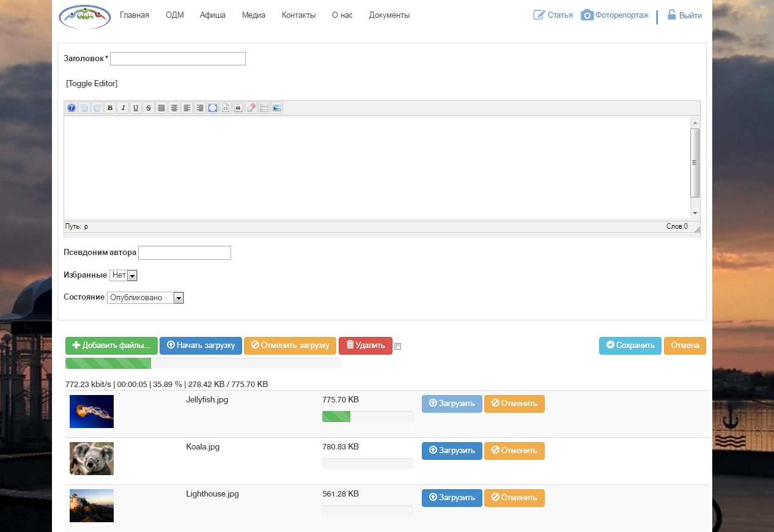774x532 pixels.
Task: Click the Toggle Editor link
Action: point(92,83)
